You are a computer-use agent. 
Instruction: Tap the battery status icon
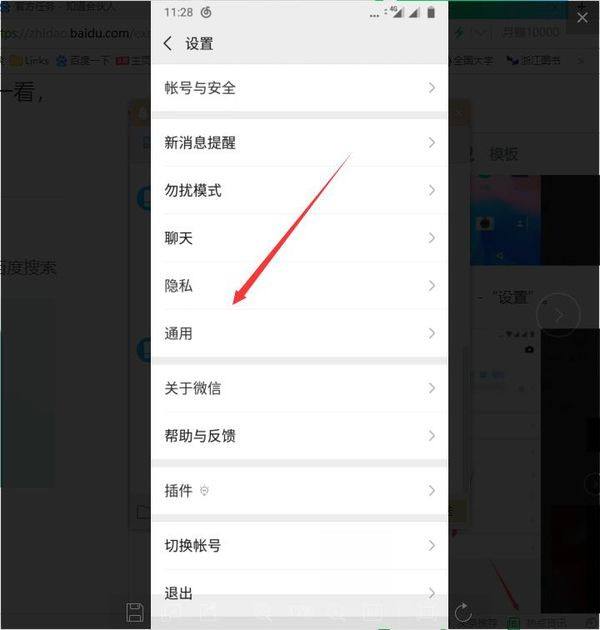tap(431, 12)
